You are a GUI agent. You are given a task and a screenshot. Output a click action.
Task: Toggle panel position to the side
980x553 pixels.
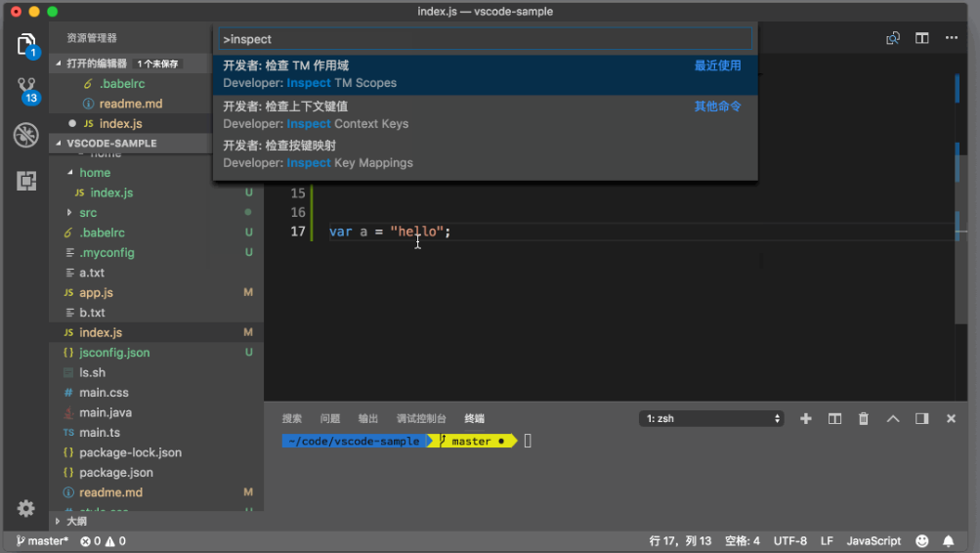[921, 418]
